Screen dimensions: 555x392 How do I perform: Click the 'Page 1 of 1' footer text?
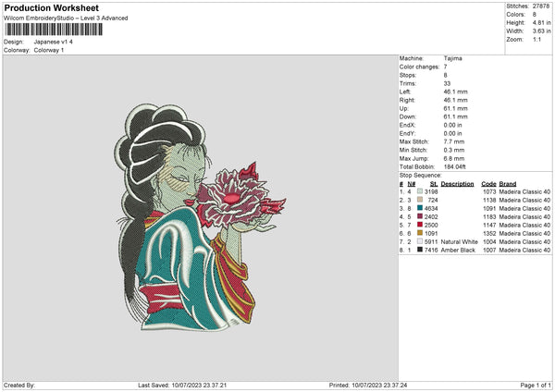(536, 385)
